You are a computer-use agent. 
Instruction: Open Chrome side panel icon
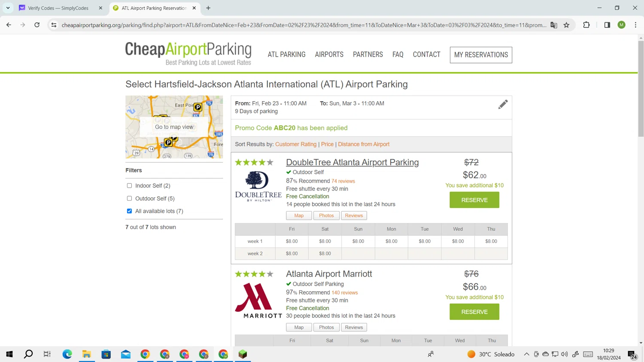(x=607, y=25)
